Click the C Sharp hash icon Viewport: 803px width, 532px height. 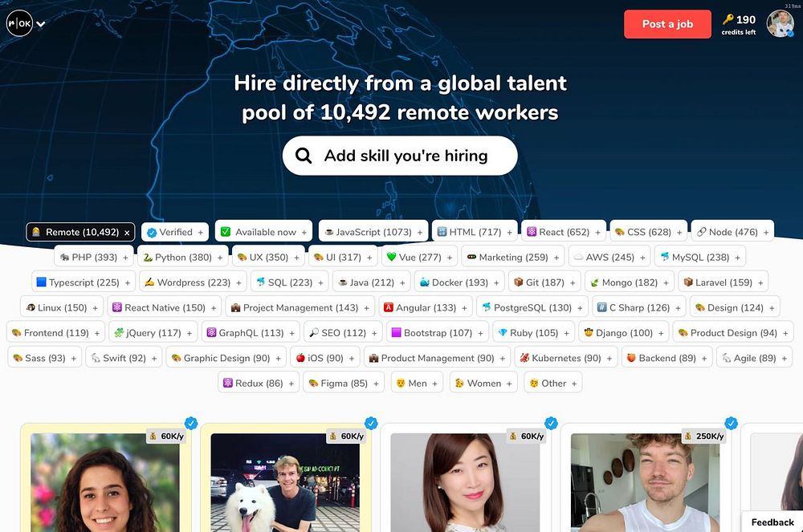602,307
